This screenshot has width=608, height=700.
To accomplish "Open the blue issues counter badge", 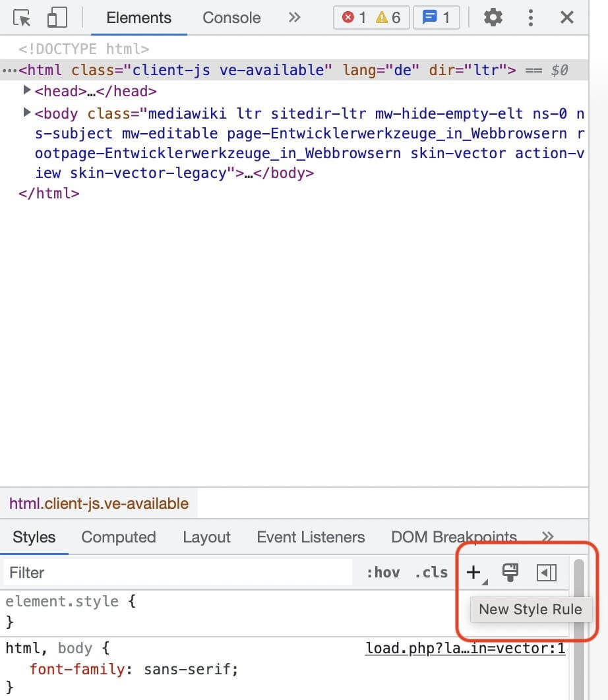I will (x=436, y=18).
